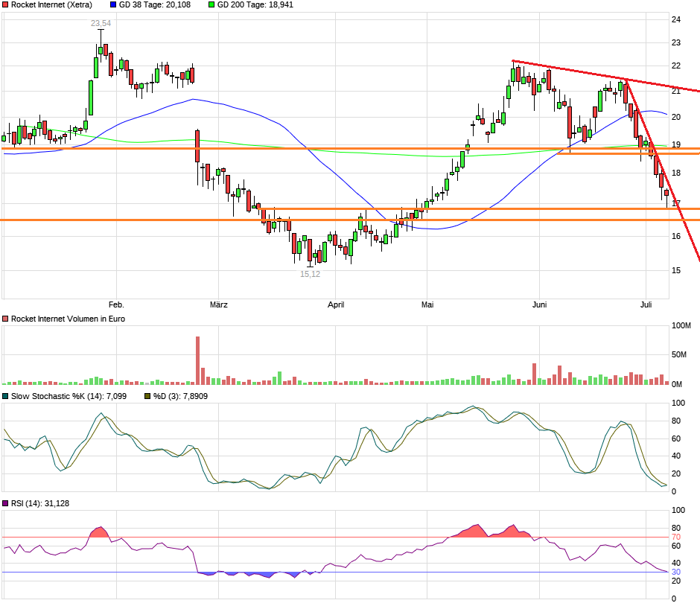
Task: Select the Juli axis label
Action: (647, 304)
